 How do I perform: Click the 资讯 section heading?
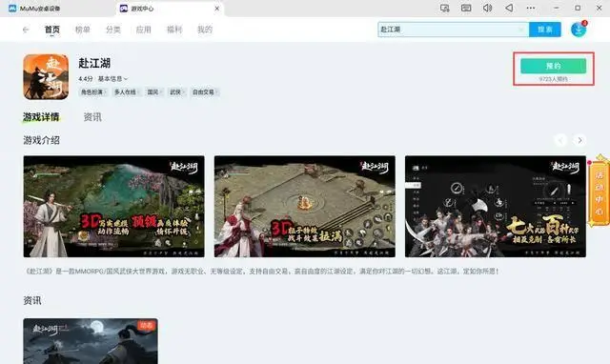32,300
